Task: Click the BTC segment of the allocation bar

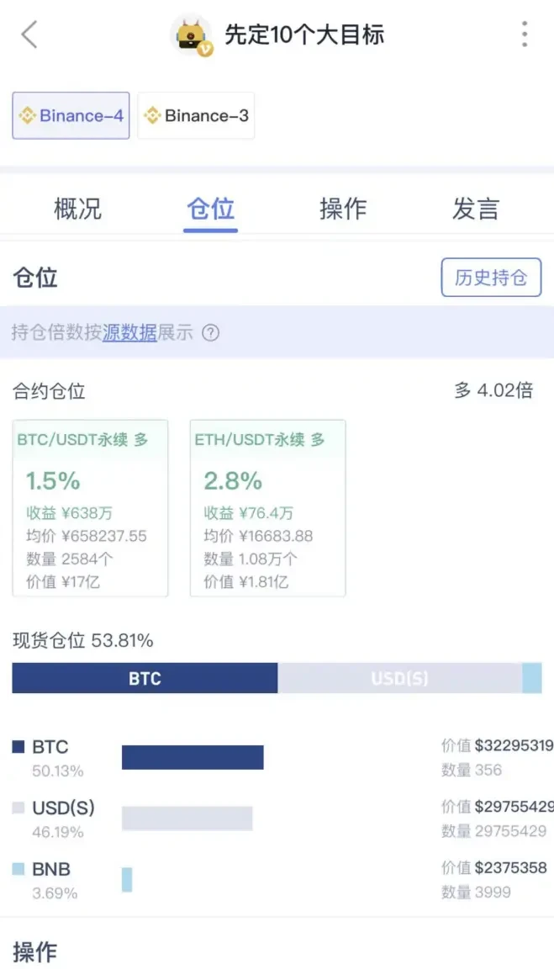Action: click(x=143, y=678)
